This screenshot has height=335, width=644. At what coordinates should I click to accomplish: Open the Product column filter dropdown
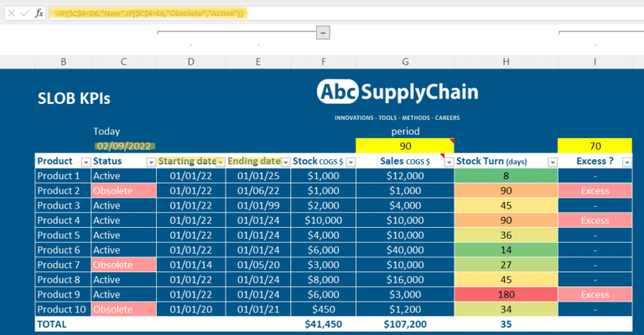[x=86, y=162]
